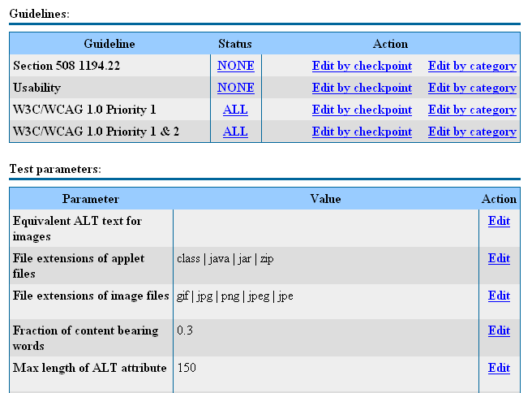Screen dimensions: 532x393
Task: Click the Value column header
Action: 325,199
